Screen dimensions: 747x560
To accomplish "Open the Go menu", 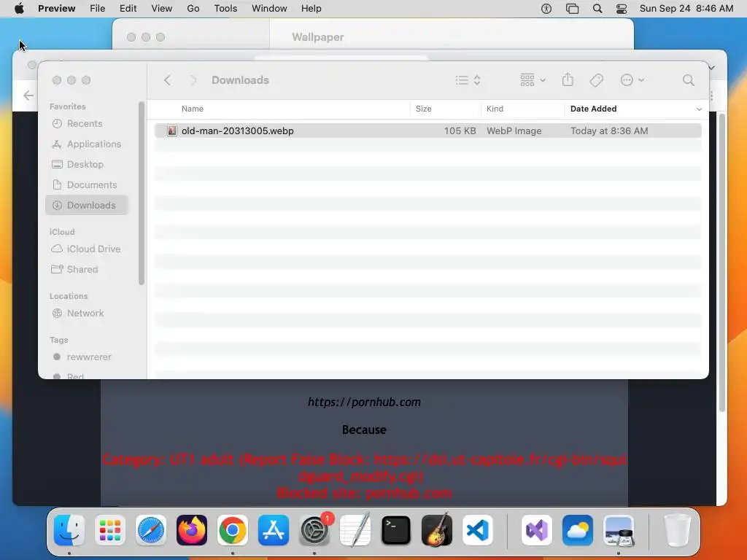I will (x=193, y=9).
